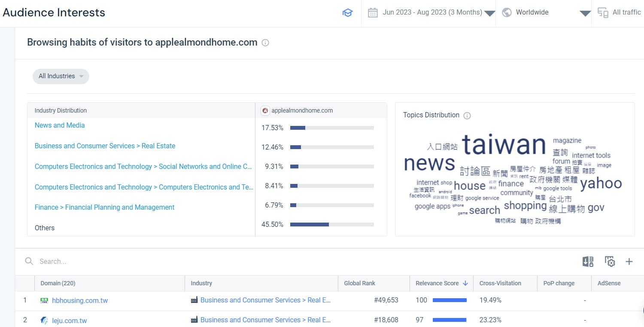Click the Audience Interests page title
644x327 pixels.
(54, 12)
